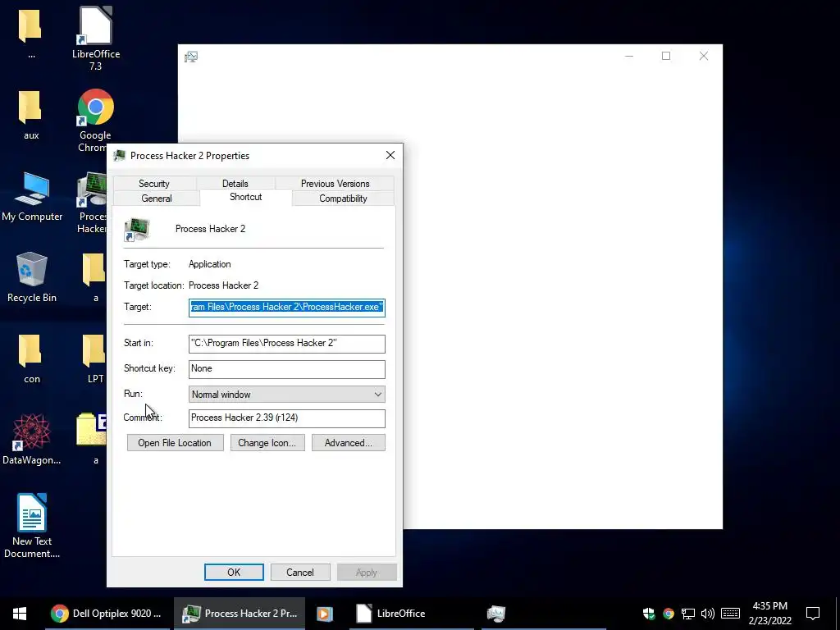The width and height of the screenshot is (840, 630).
Task: Open the Run window mode dropdown
Action: [286, 395]
